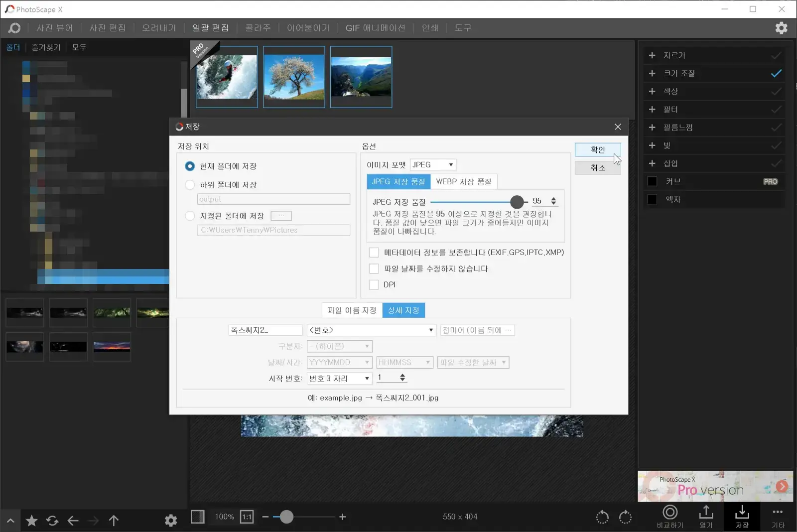This screenshot has width=797, height=532.
Task: Select the blossoming tree thumbnail
Action: click(294, 77)
